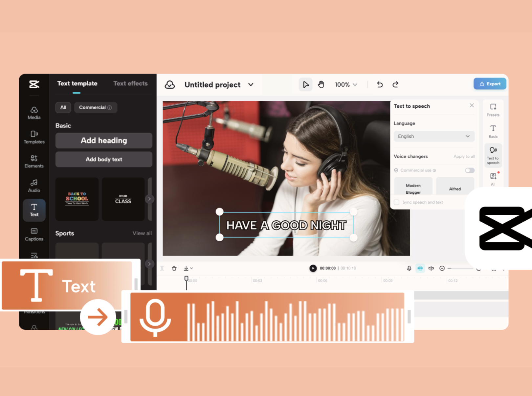The image size is (532, 396).
Task: Click the microphone record voiceover icon
Action: 409,268
